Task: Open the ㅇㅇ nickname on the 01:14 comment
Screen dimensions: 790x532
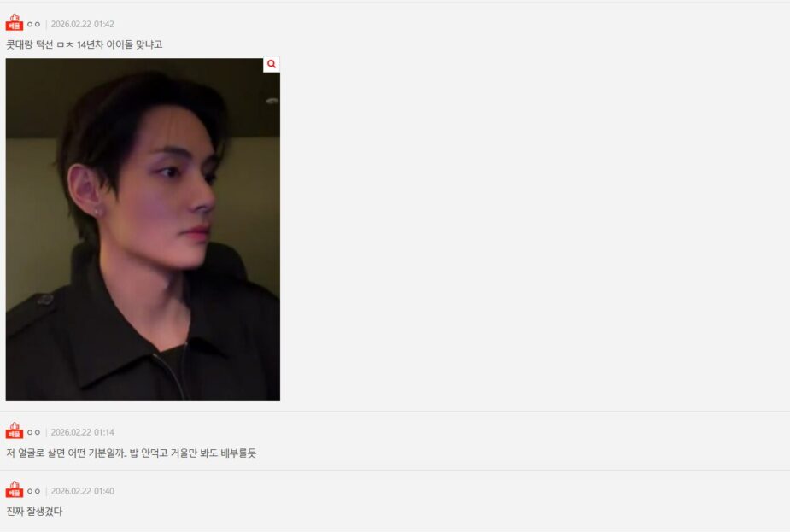Action: (x=33, y=432)
